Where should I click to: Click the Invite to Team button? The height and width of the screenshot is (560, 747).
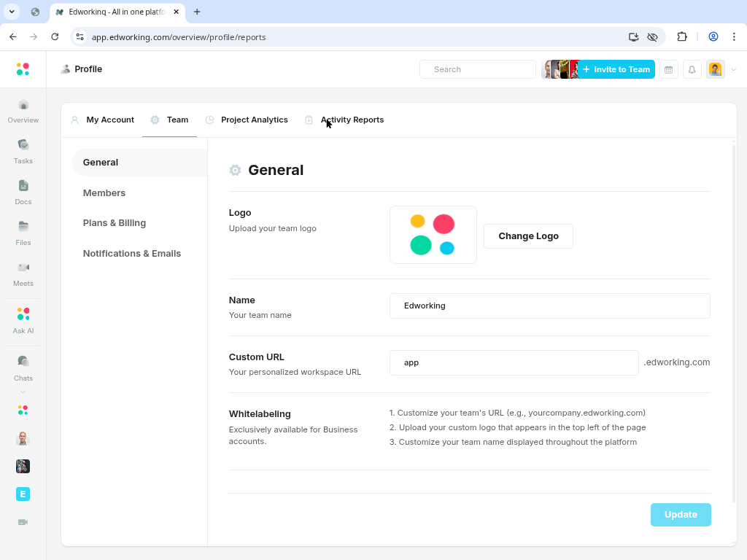tap(616, 69)
